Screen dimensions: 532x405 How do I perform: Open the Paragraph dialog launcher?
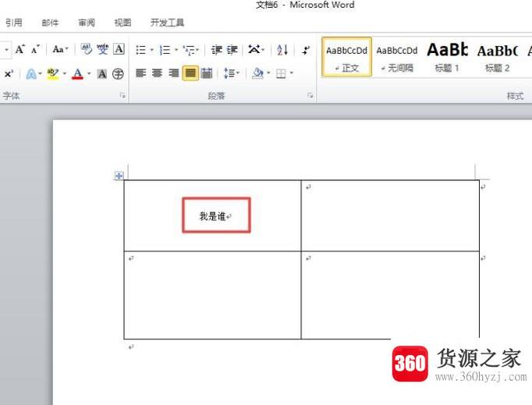click(x=310, y=96)
